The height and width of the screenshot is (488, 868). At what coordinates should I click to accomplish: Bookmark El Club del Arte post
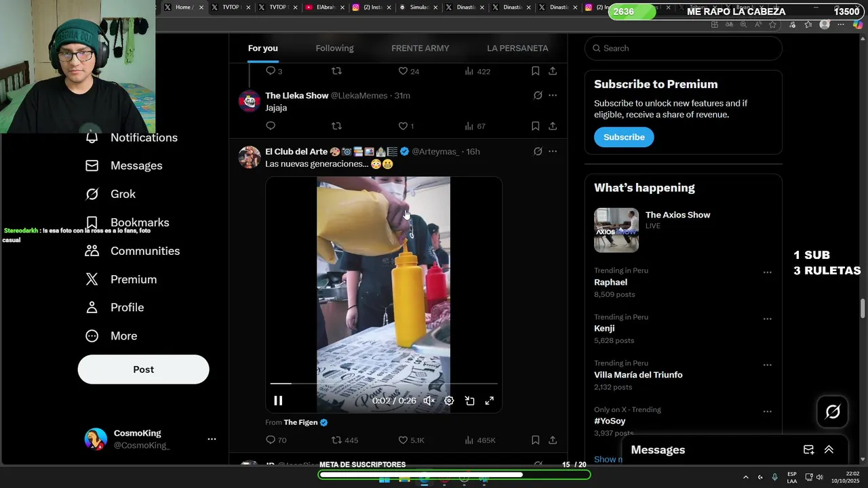[535, 440]
